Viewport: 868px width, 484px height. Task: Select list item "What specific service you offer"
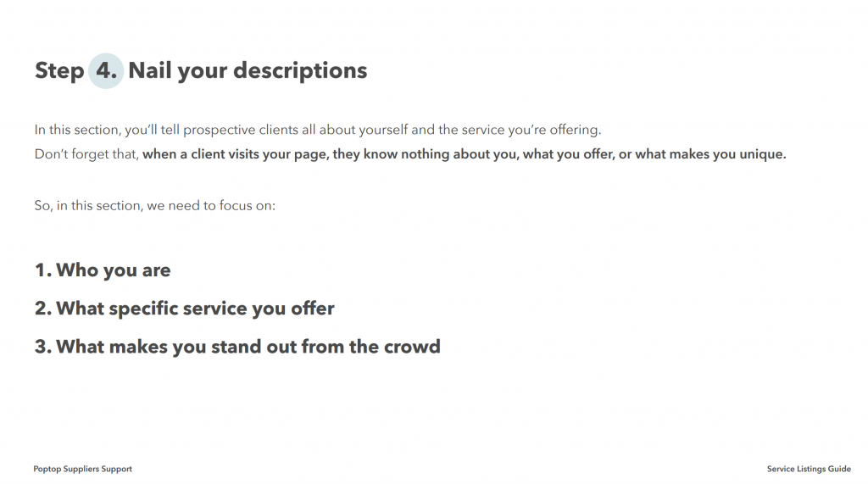click(195, 309)
